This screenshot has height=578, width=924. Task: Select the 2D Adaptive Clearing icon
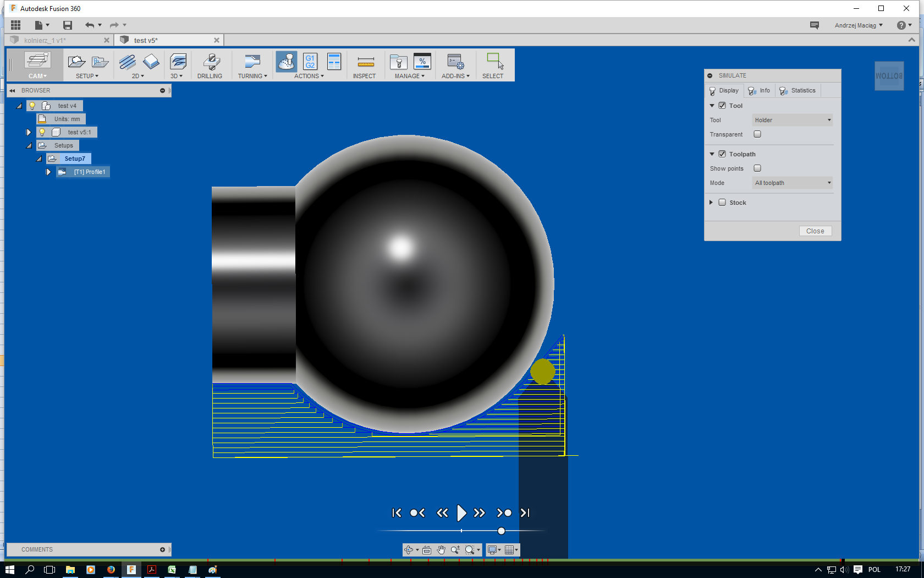(128, 62)
